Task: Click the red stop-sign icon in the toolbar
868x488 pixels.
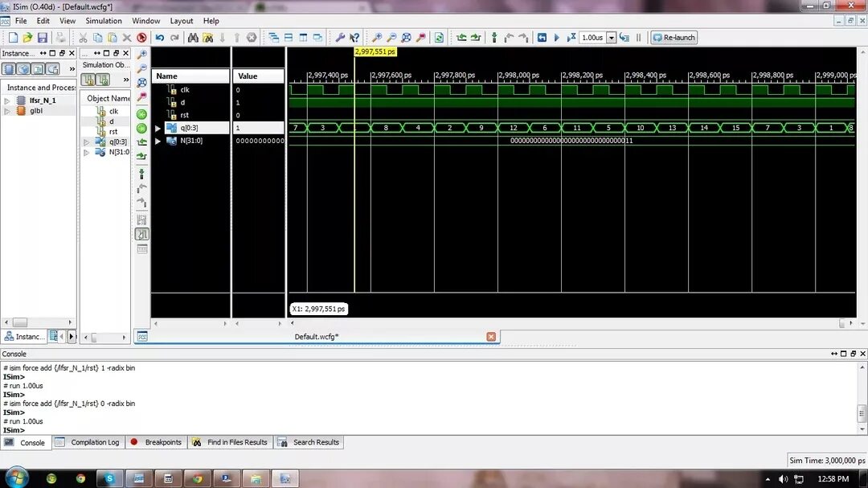Action: 141,38
